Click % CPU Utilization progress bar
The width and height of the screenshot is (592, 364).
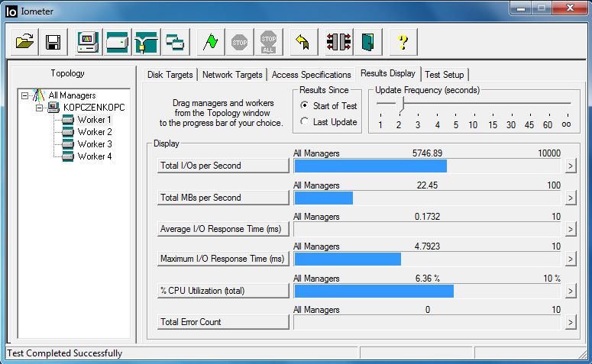coord(428,292)
